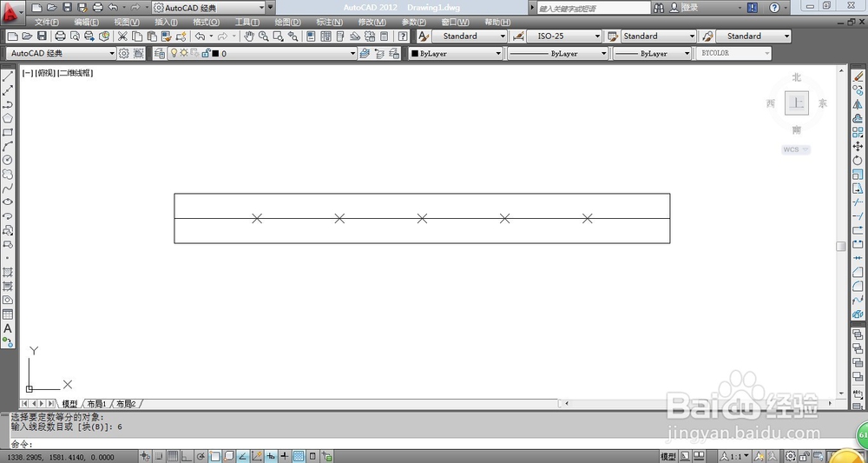The width and height of the screenshot is (868, 463).
Task: Select the Circle draw tool
Action: (x=8, y=160)
